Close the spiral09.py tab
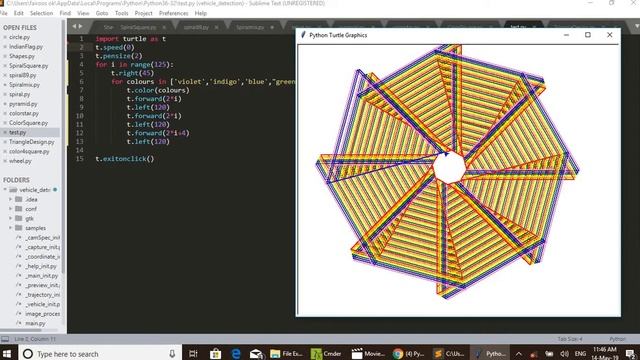Viewport: 640px width, 360px height. pyautogui.click(x=216, y=27)
